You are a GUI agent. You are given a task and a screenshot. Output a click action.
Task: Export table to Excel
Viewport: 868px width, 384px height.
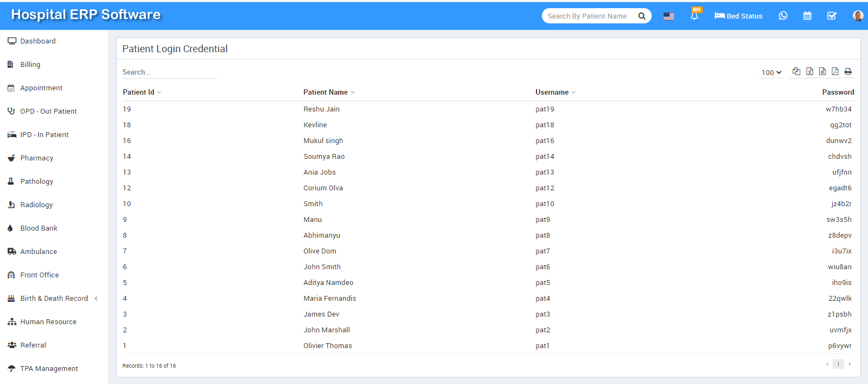click(809, 71)
